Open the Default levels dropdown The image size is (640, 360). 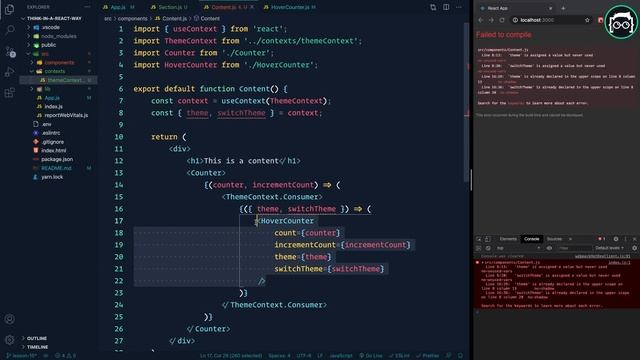[x=609, y=248]
